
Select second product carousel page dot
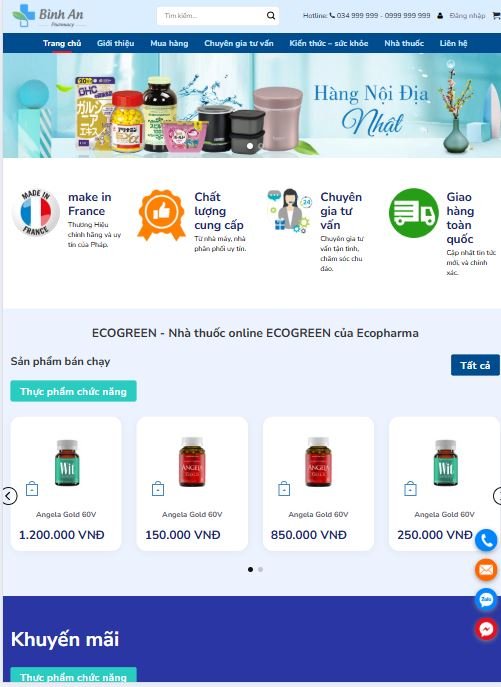260,570
